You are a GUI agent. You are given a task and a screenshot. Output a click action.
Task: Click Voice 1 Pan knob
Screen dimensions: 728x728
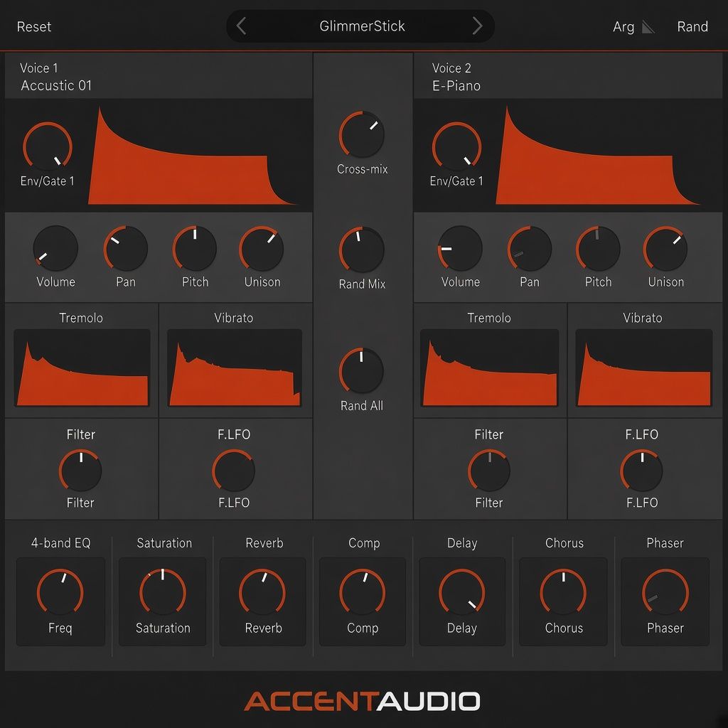tap(125, 248)
